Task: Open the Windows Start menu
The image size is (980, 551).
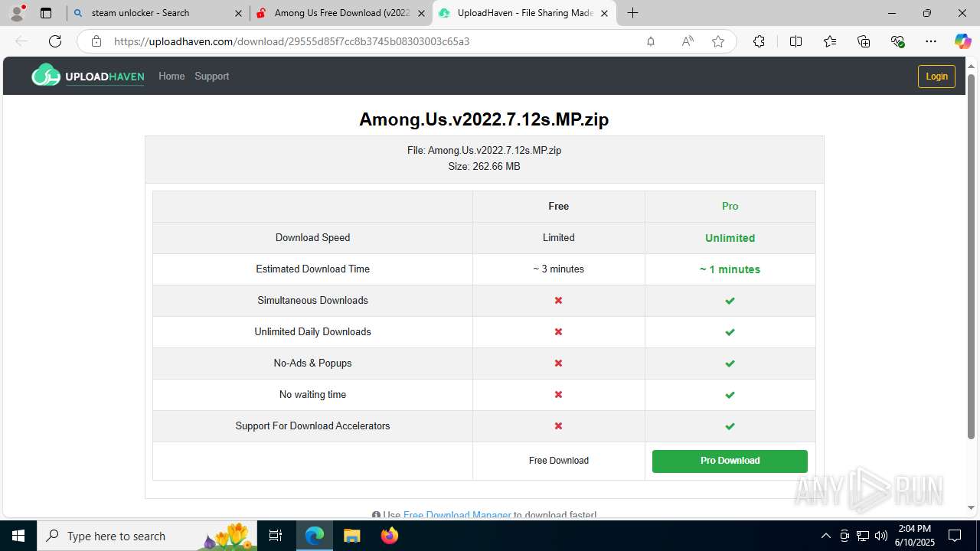Action: 18,536
